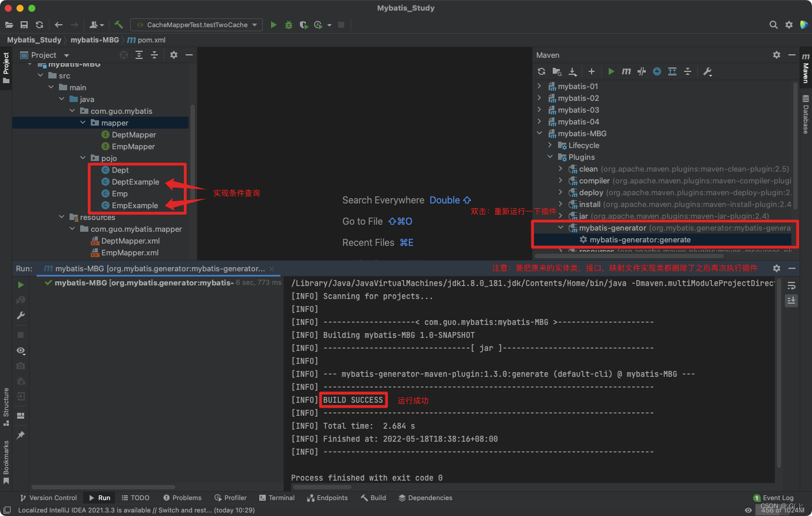
Task: Click the Save All toolbar icon
Action: 24,25
